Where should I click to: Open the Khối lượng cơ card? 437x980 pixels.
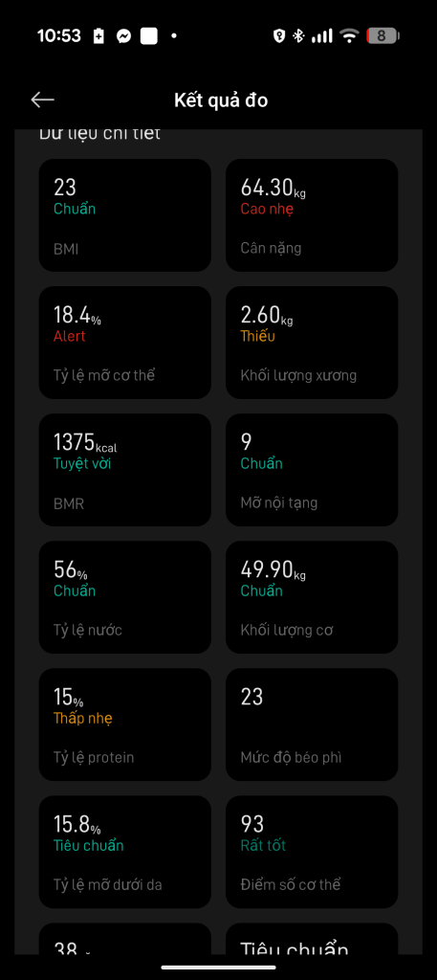pyautogui.click(x=312, y=597)
